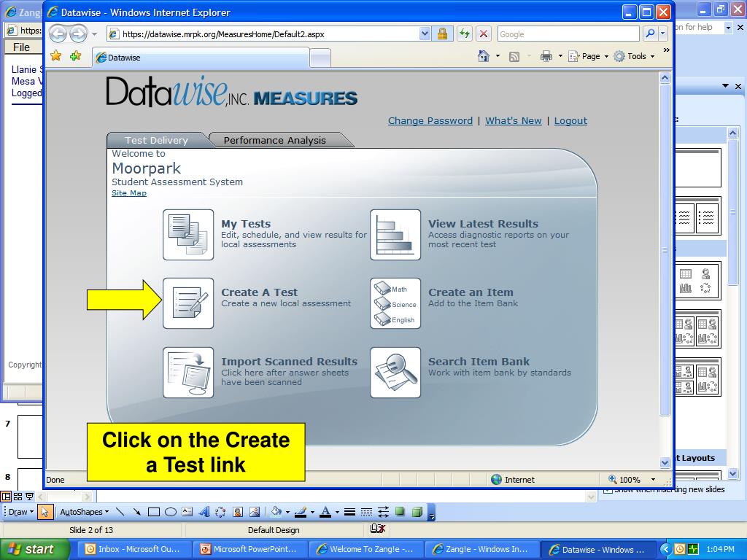
Task: Open the search provider dropdown arrow
Action: click(x=663, y=34)
